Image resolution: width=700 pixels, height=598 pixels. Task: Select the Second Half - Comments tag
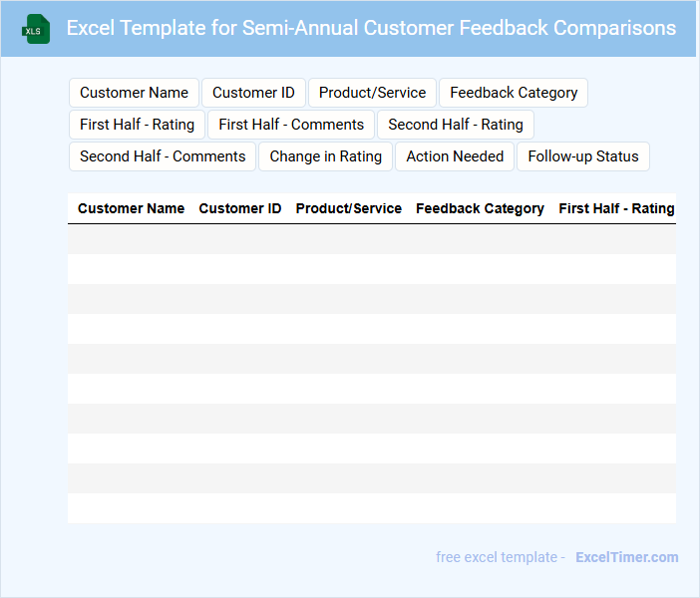163,156
